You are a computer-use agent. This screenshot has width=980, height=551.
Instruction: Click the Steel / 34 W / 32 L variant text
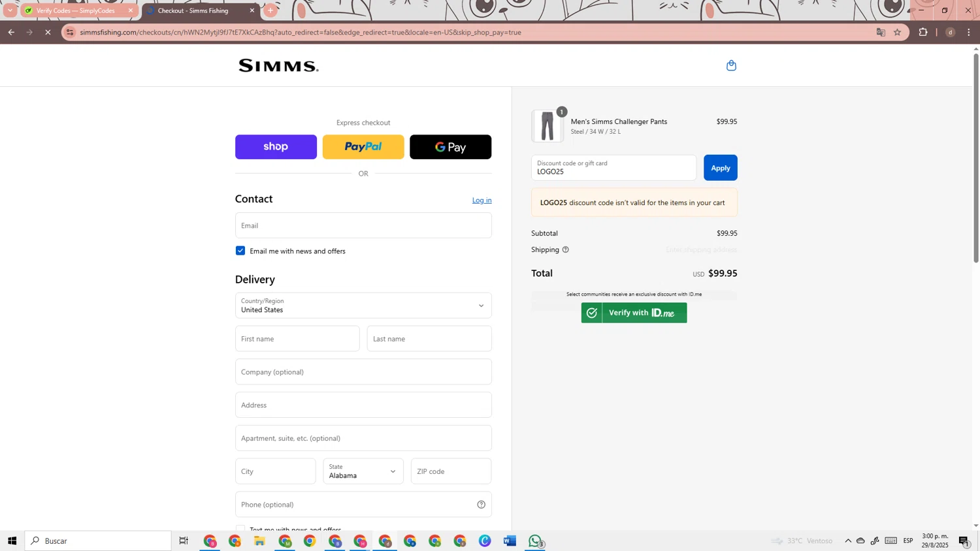point(595,132)
